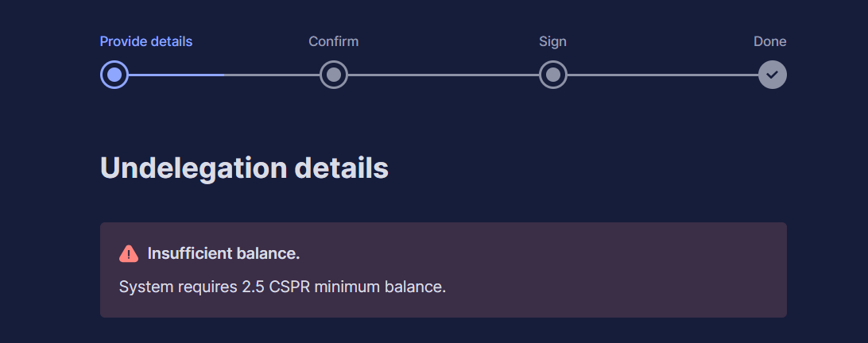Click the Done checkmark circle
The image size is (868, 343).
(x=773, y=75)
